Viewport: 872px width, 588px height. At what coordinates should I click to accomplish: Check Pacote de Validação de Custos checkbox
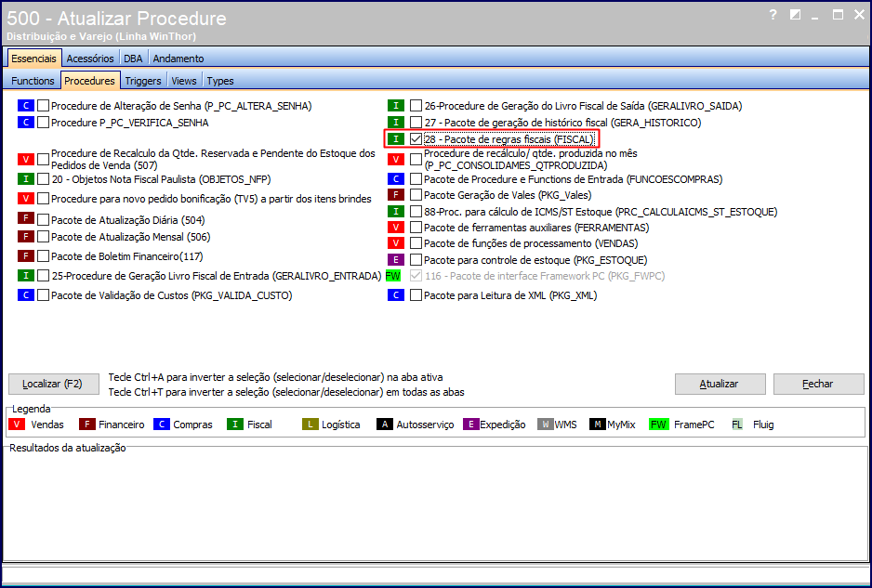coord(44,295)
